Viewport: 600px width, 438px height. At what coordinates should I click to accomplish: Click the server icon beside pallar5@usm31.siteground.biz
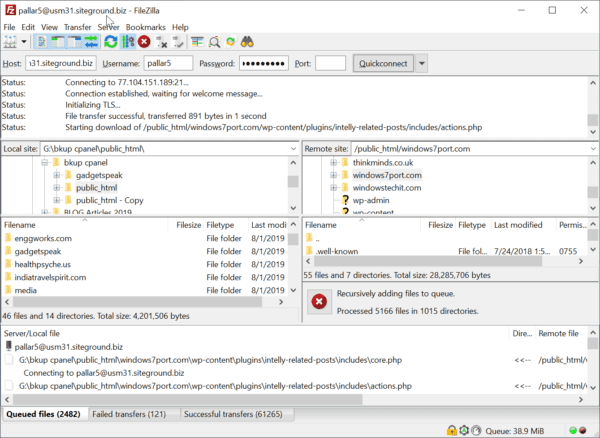pos(8,346)
